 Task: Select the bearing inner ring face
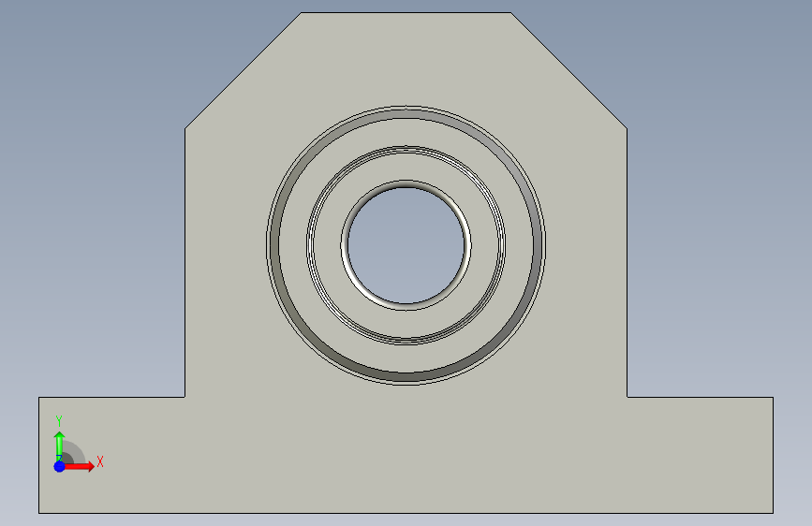coord(406,168)
